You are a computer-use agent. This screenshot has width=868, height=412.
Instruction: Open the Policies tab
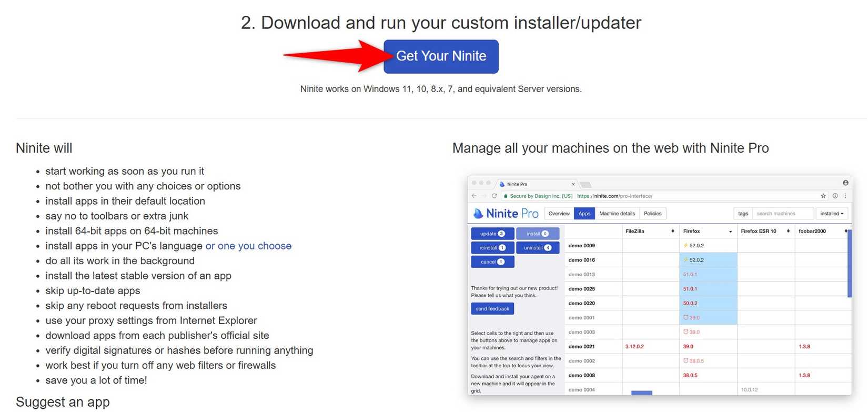[x=653, y=214]
